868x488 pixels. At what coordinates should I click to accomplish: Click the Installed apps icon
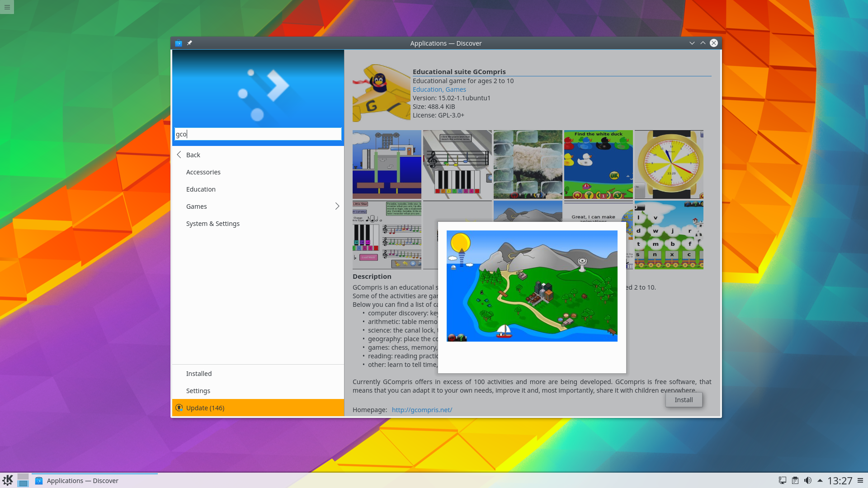(x=198, y=373)
